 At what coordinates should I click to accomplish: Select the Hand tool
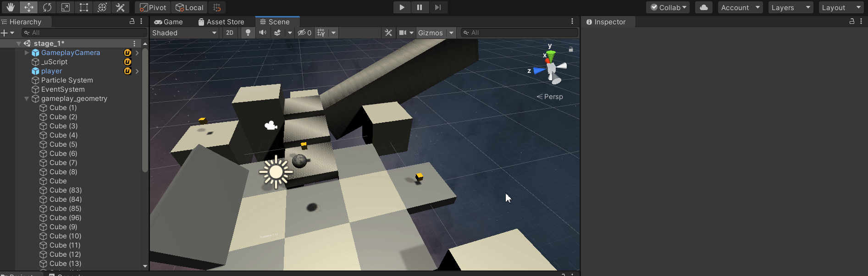[10, 7]
